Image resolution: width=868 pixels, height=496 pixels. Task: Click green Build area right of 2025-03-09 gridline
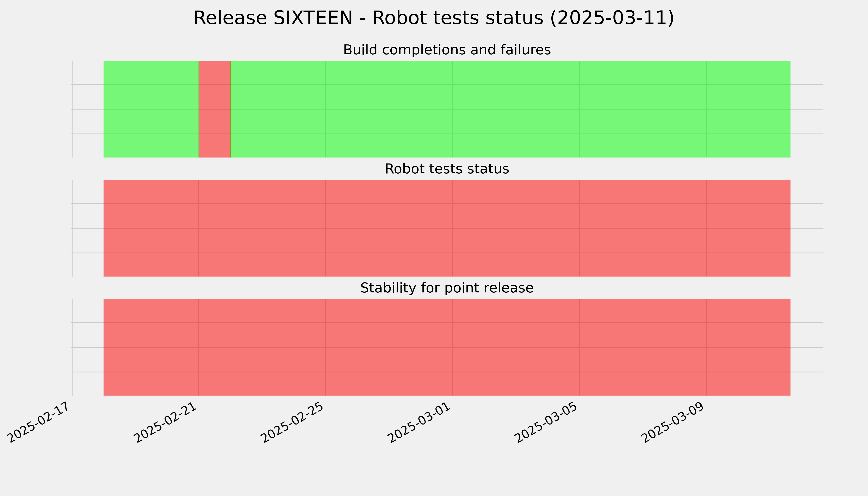coord(748,109)
